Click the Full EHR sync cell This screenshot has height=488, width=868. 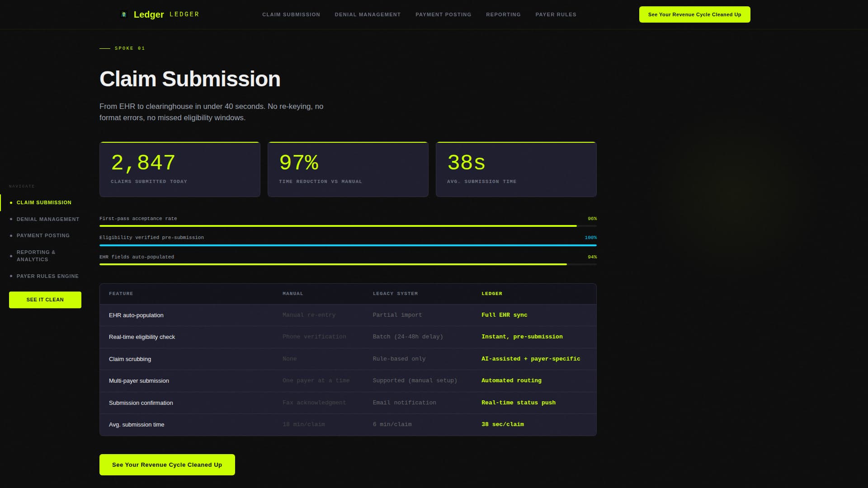click(x=505, y=315)
